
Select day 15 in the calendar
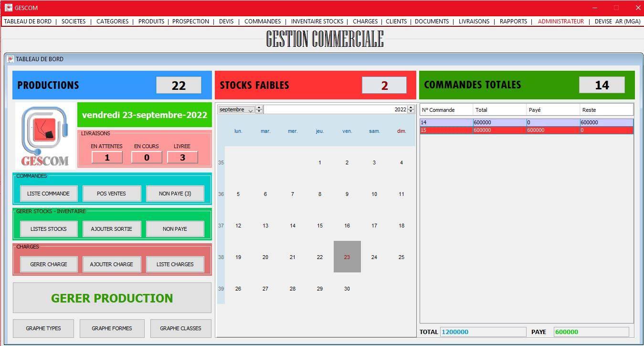pos(320,226)
